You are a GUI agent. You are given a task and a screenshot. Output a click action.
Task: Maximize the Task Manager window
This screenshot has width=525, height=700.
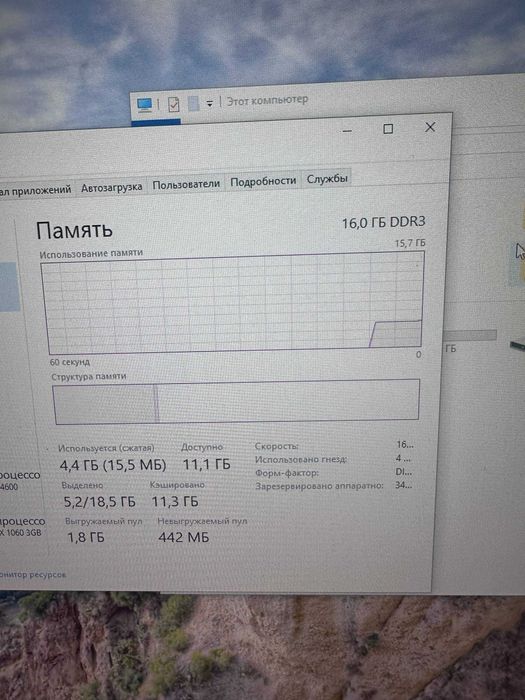(x=388, y=129)
